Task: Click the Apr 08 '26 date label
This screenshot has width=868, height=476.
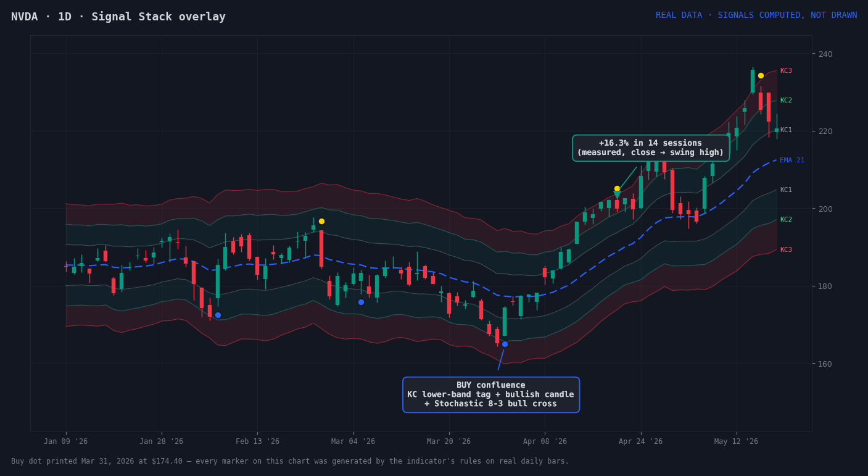Action: tap(545, 441)
